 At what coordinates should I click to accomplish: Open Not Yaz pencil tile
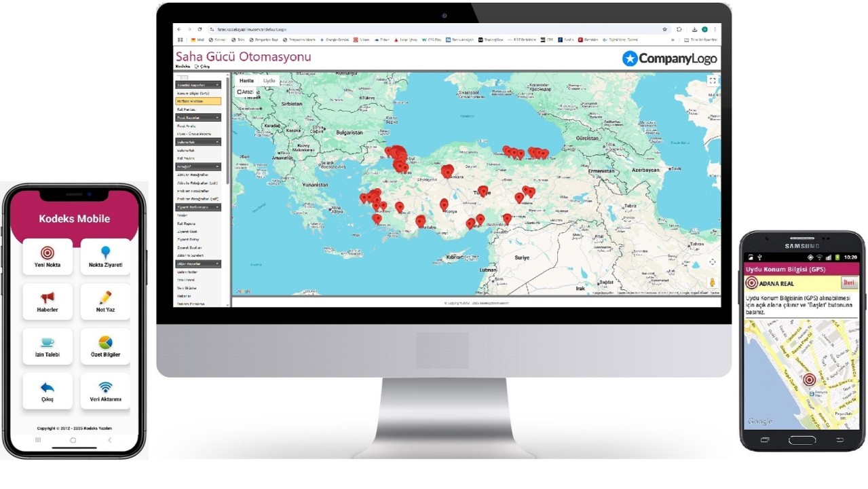[x=106, y=298]
